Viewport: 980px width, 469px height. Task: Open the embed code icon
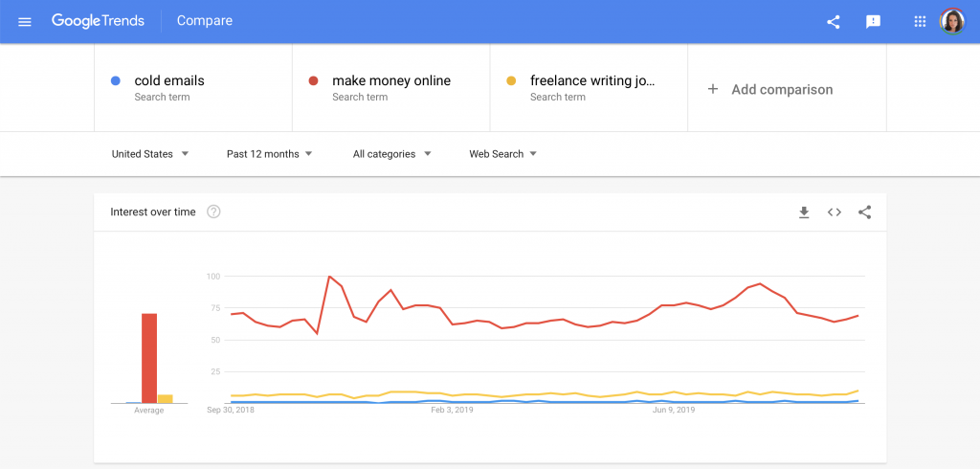[x=835, y=212]
